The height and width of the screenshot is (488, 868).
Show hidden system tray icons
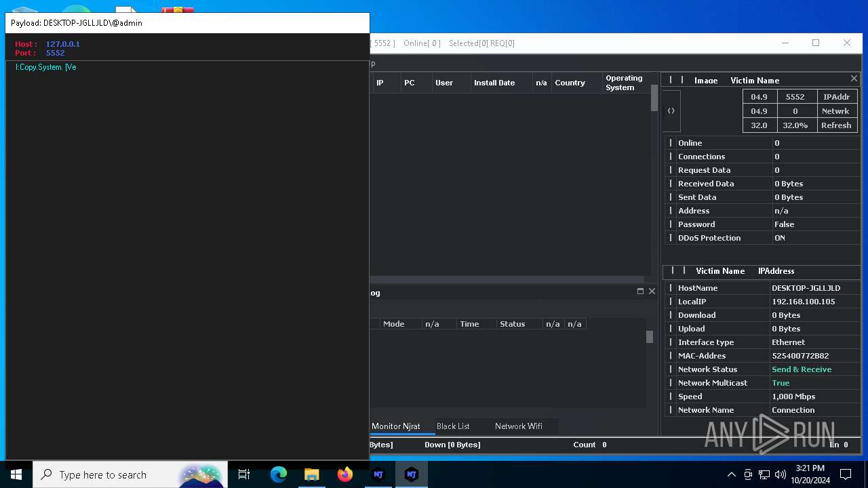point(731,474)
